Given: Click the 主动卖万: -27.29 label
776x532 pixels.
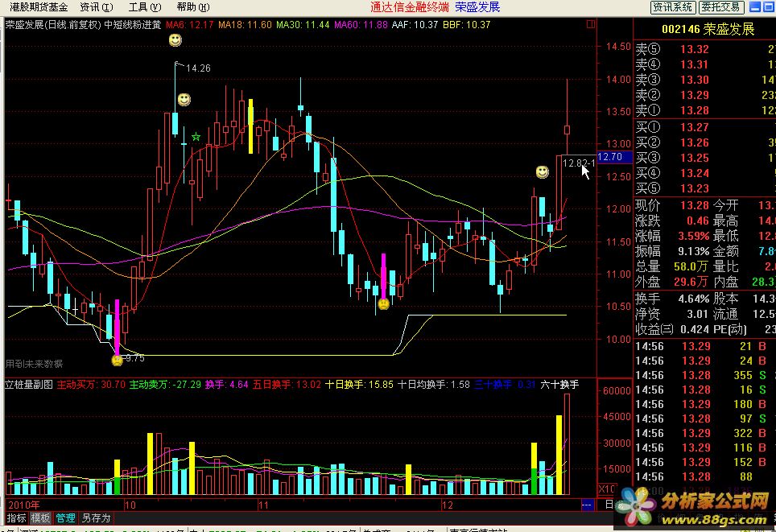Looking at the screenshot, I should point(165,384).
